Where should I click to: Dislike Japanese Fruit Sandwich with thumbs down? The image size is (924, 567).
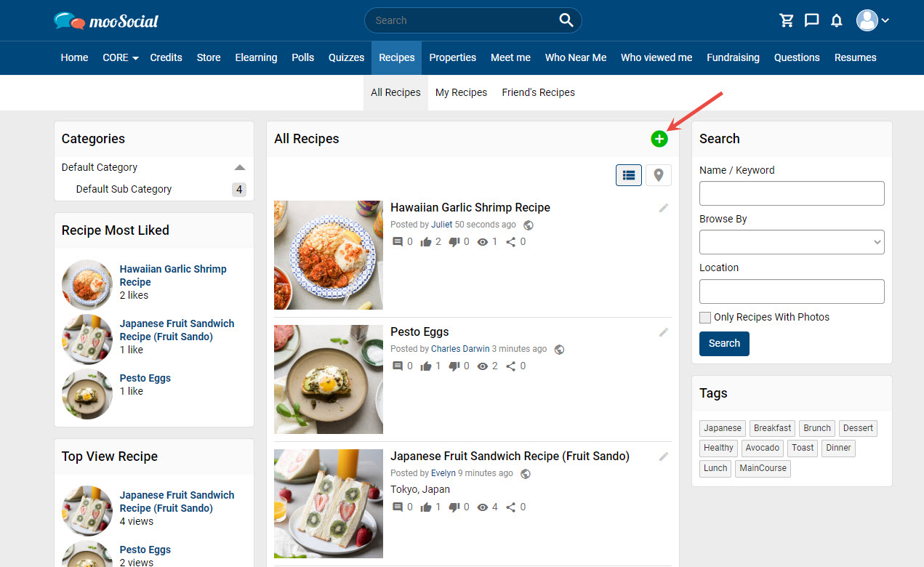(454, 507)
